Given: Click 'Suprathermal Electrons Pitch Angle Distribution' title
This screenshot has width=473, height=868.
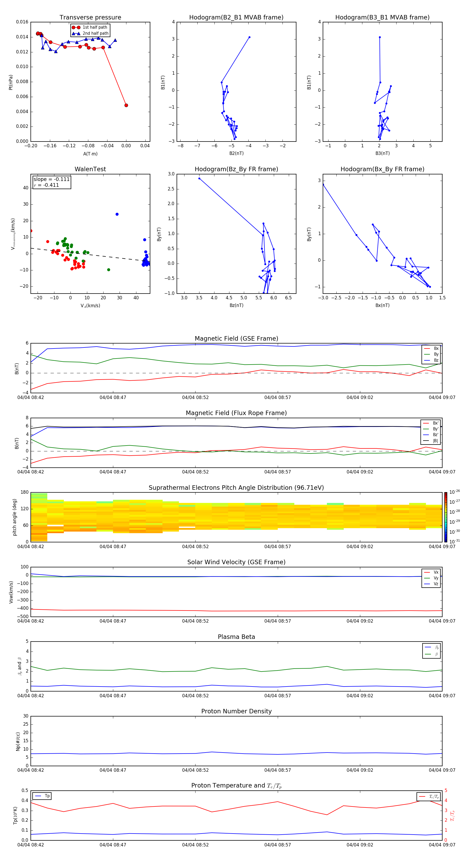Looking at the screenshot, I should pyautogui.click(x=236, y=488).
